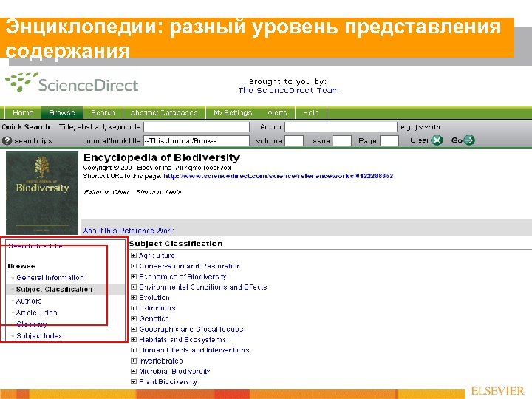Open the Journal/book title dropdown

tap(197, 140)
